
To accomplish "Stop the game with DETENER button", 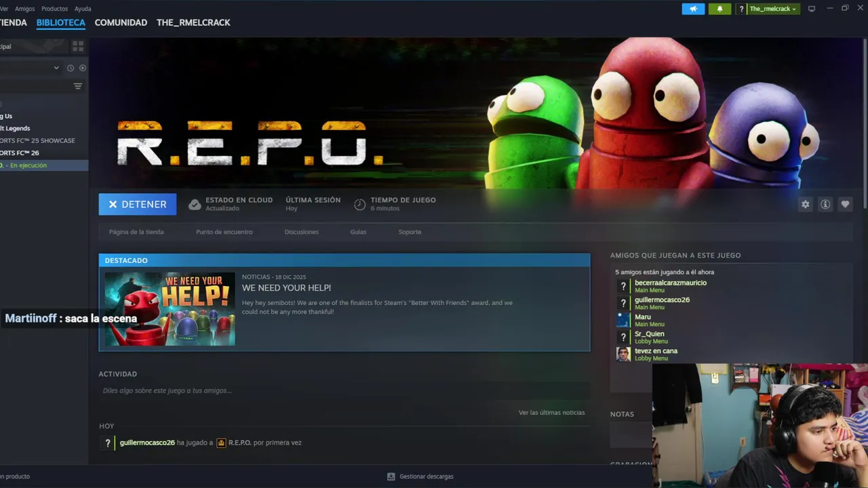I will 138,204.
